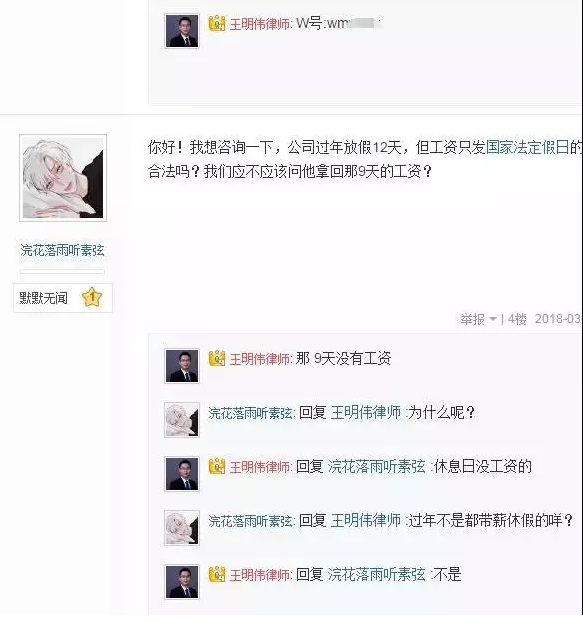This screenshot has width=583, height=623.
Task: Open 王明伟律师's name in the 那9天没有工资 reply
Action: [260, 359]
